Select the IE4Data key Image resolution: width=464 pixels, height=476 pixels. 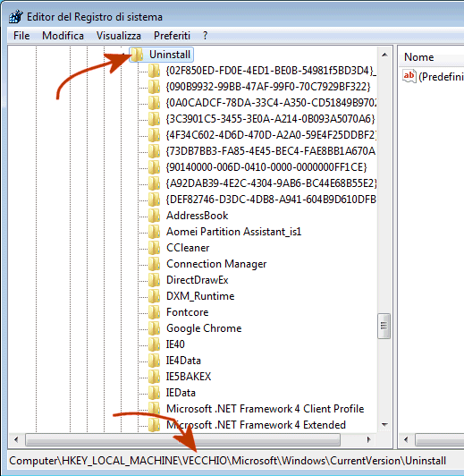tap(183, 361)
